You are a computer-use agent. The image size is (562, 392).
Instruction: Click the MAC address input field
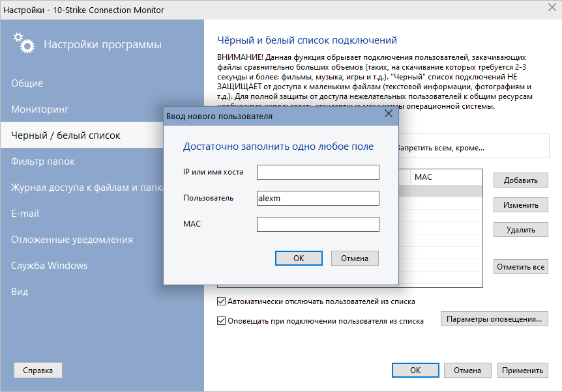click(318, 225)
